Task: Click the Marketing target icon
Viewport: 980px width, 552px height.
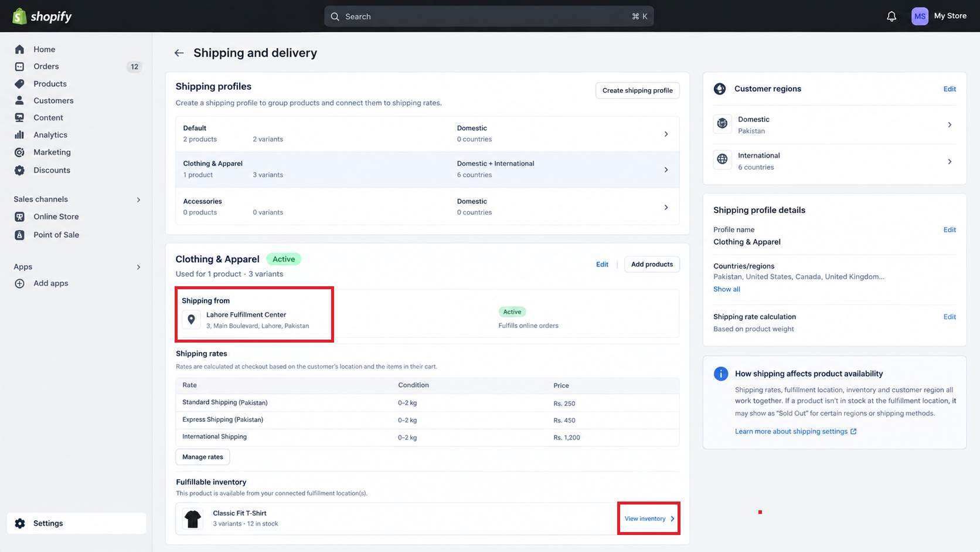Action: click(x=19, y=152)
